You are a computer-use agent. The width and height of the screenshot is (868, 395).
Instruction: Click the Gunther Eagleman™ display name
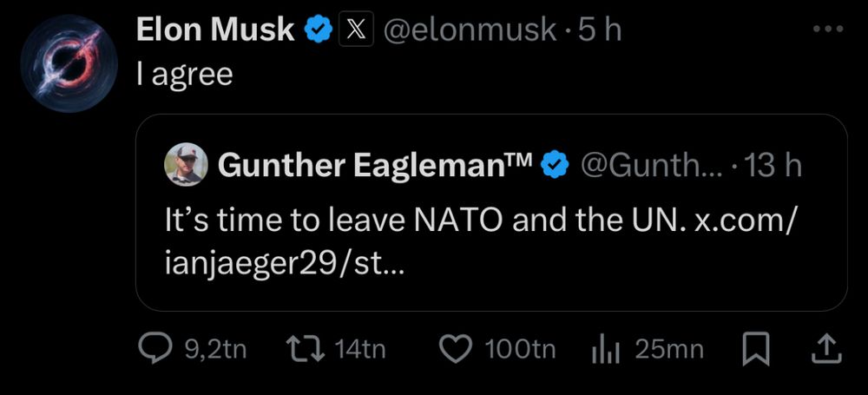375,165
